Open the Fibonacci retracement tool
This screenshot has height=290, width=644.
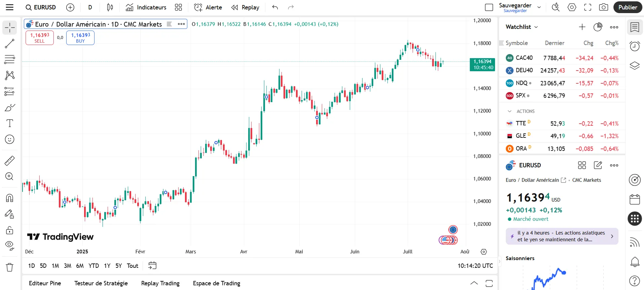(9, 59)
